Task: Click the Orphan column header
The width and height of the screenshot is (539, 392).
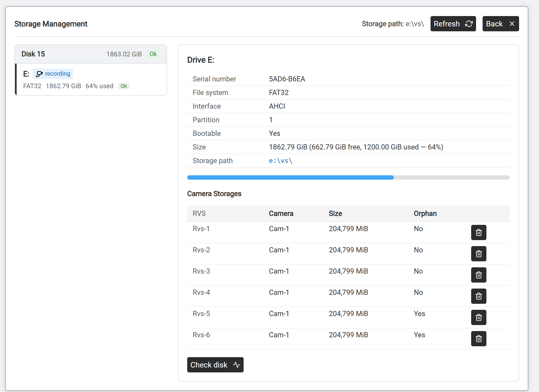Action: click(x=425, y=213)
